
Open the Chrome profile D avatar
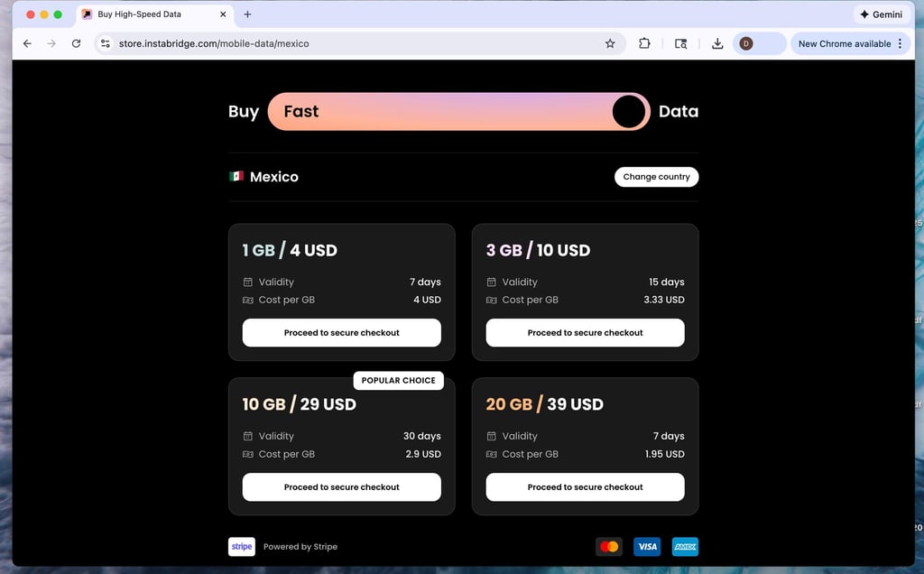[746, 43]
